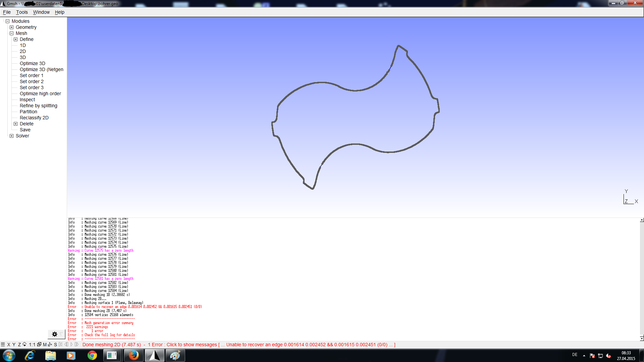644x362 pixels.
Task: Open the Tools menu
Action: 22,12
